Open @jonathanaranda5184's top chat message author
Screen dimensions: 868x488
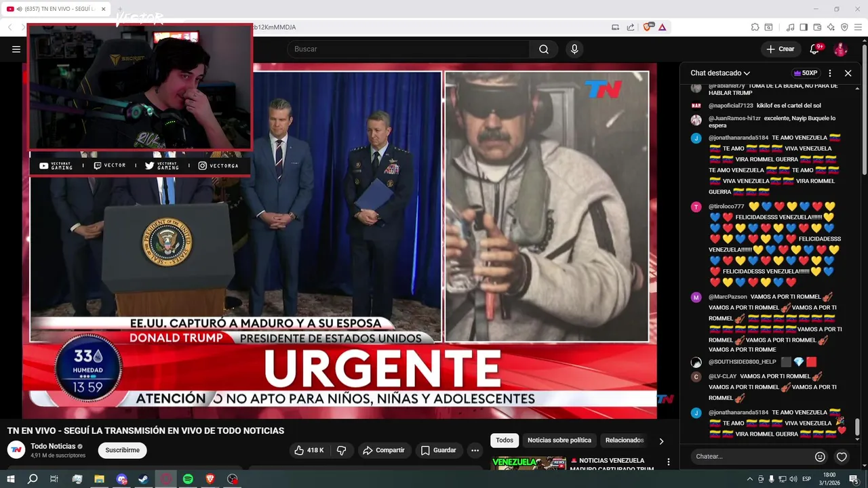click(x=738, y=138)
